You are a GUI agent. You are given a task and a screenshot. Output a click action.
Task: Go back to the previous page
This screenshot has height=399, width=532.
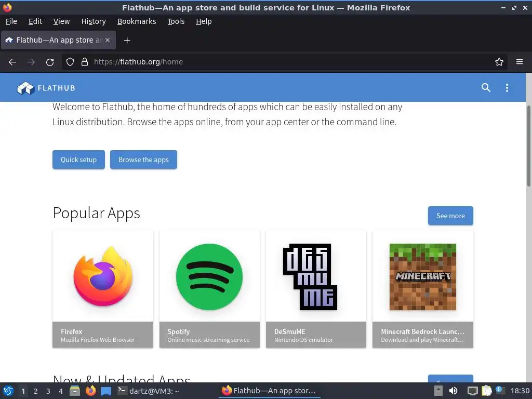coord(12,62)
